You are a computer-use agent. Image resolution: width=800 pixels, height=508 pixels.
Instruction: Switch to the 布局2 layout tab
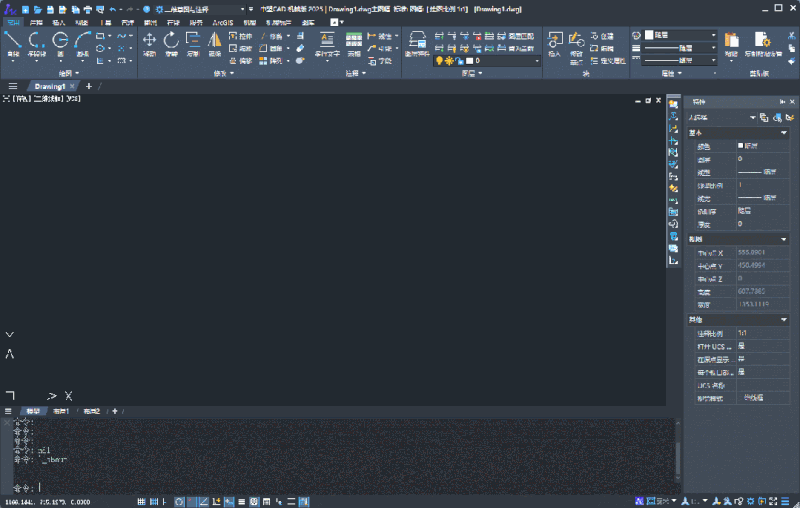point(91,411)
